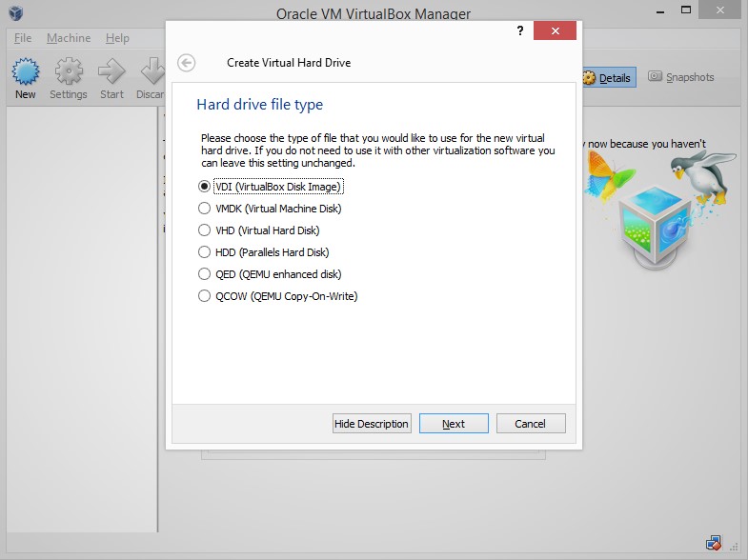Click the VirtualBox logo in the title bar
The height and width of the screenshot is (560, 748).
pyautogui.click(x=16, y=12)
